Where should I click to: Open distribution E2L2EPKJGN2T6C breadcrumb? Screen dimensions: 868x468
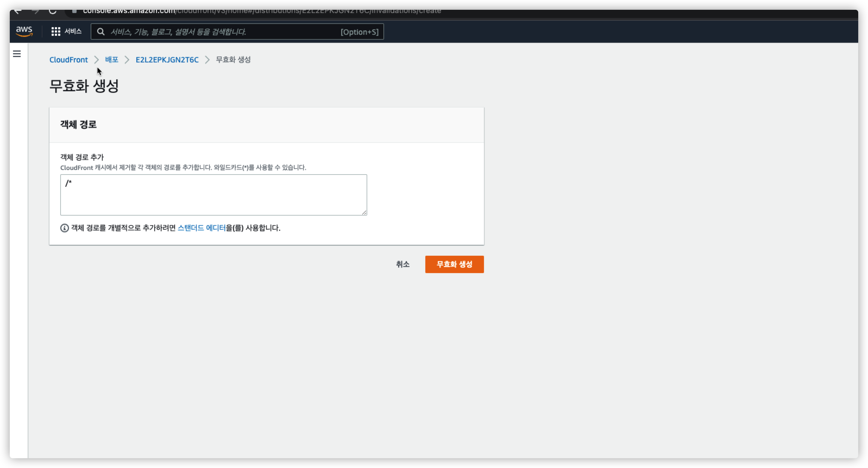click(167, 60)
